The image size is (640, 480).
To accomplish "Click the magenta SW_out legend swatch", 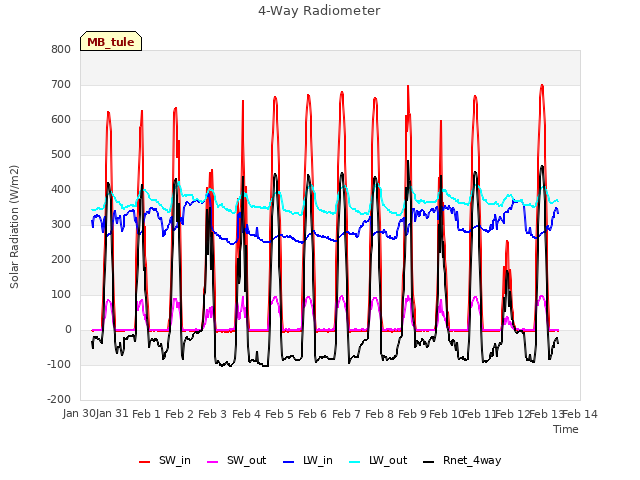I will click(213, 462).
